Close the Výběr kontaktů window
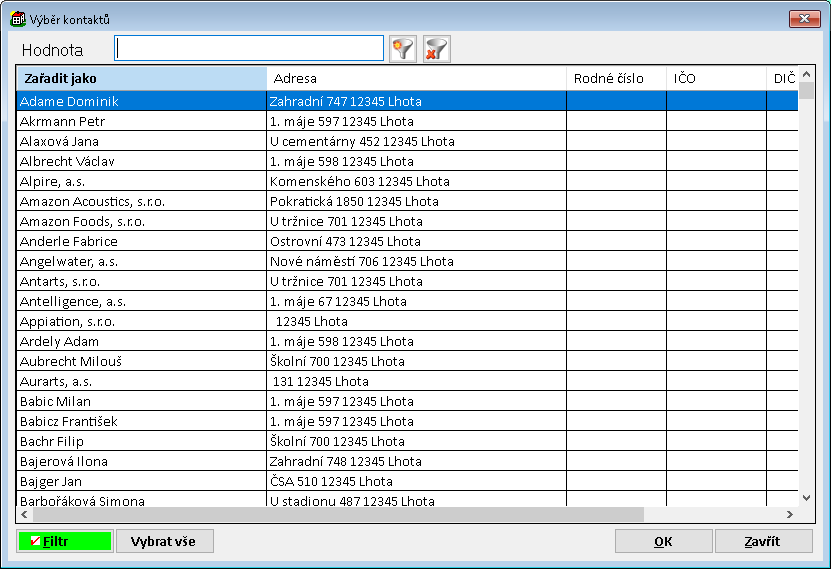The image size is (831, 569). (804, 19)
